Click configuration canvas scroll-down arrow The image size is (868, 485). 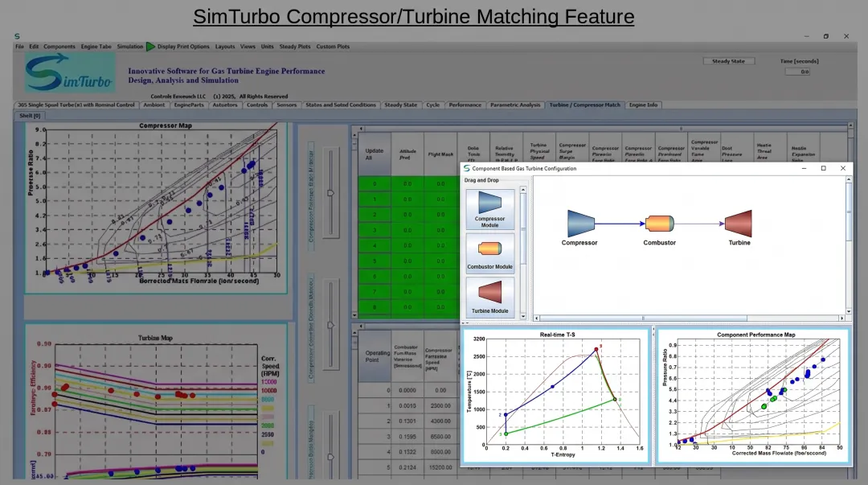click(849, 311)
